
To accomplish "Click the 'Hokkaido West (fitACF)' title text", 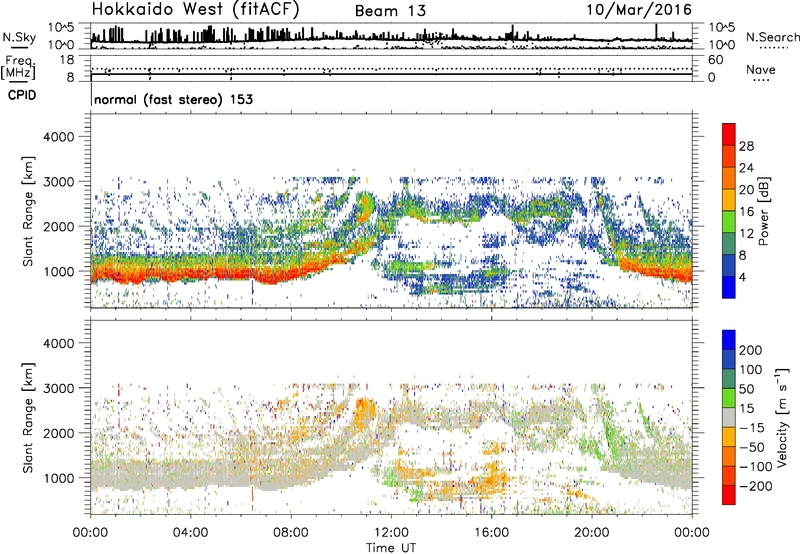I will click(x=195, y=10).
